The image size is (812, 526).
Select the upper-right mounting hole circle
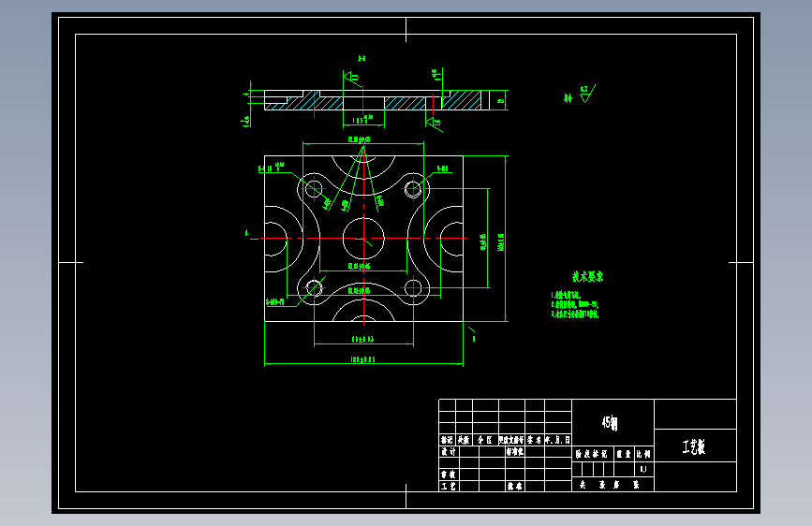[413, 188]
